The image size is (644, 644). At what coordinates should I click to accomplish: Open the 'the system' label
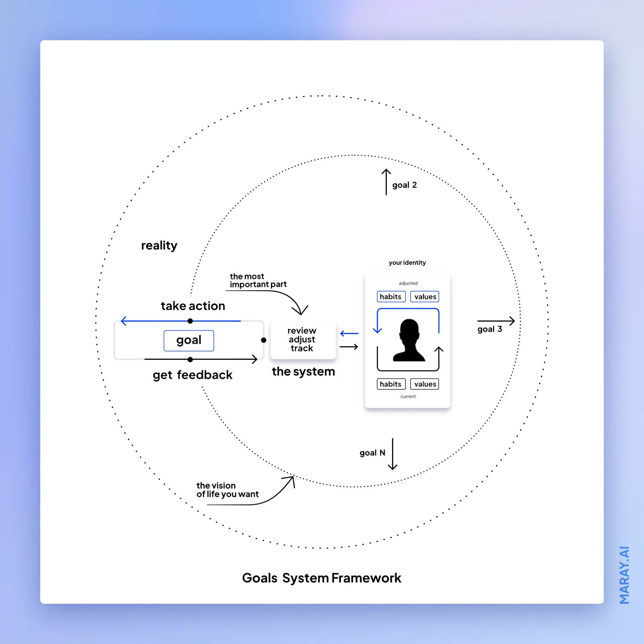click(x=303, y=371)
